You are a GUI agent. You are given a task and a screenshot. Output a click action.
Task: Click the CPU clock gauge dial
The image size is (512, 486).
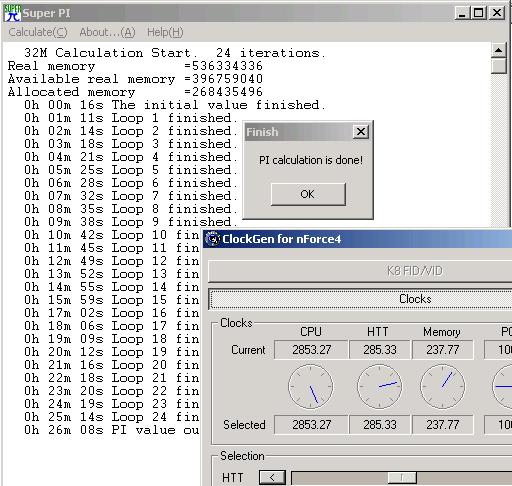311,386
